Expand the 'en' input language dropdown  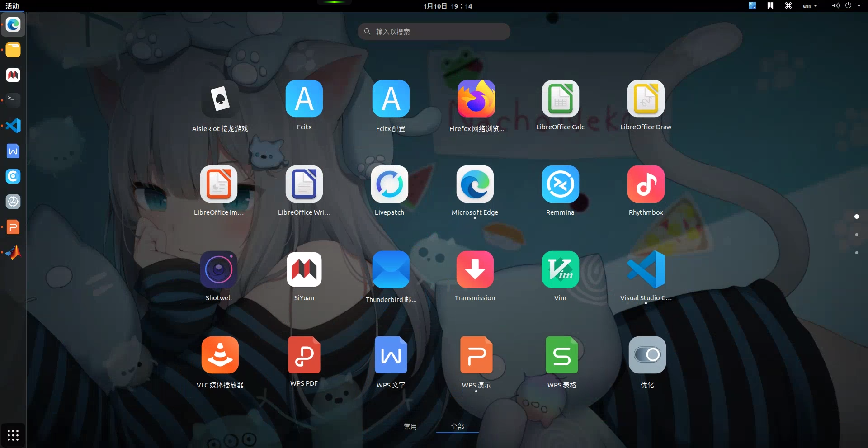[810, 6]
